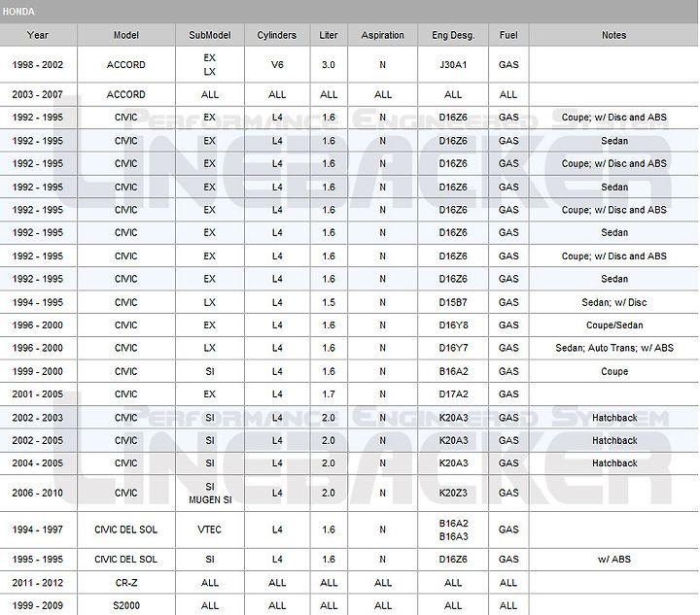Viewport: 700px width, 615px height.
Task: Click the V6 cylinders cell
Action: [x=277, y=65]
